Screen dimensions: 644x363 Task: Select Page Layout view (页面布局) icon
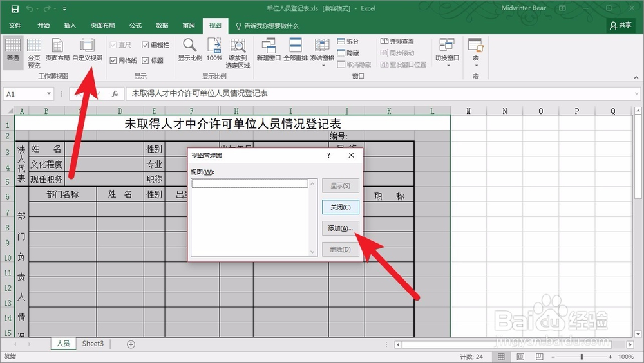tap(57, 50)
